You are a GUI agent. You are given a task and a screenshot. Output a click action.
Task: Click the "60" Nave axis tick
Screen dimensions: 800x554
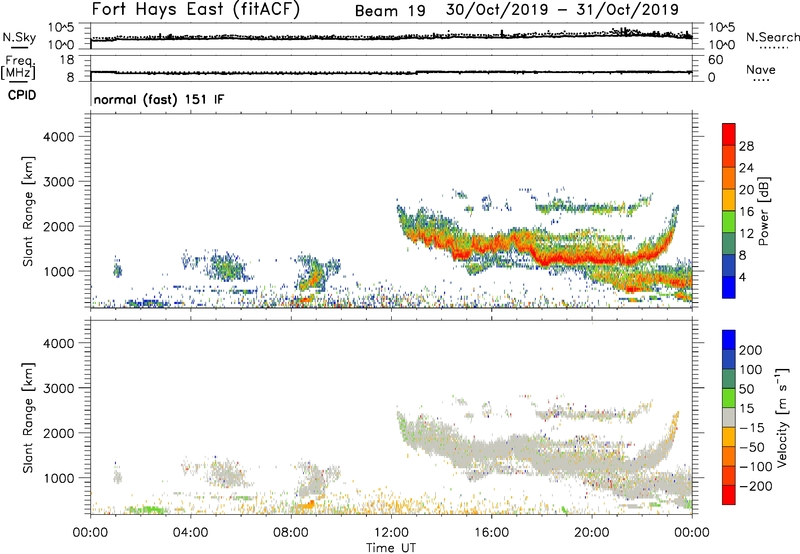(x=716, y=60)
